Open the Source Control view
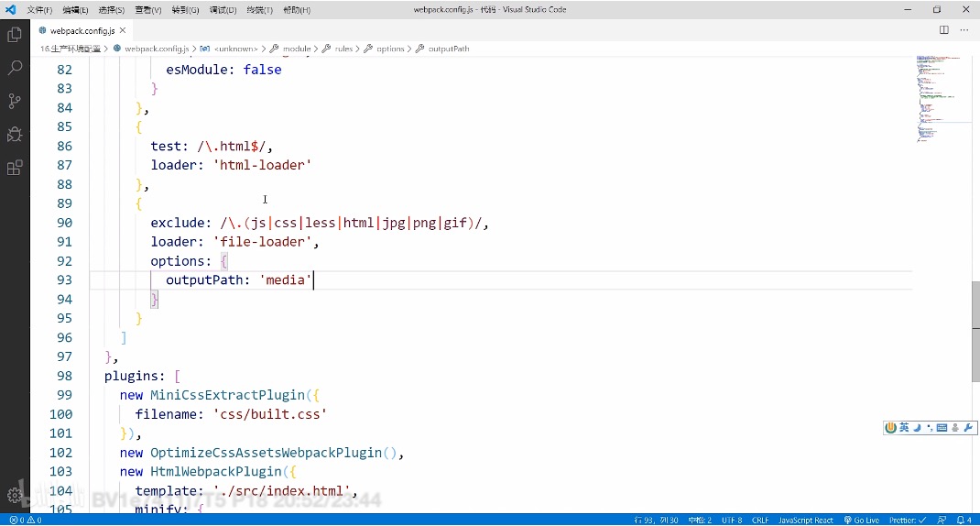980x526 pixels. (15, 101)
